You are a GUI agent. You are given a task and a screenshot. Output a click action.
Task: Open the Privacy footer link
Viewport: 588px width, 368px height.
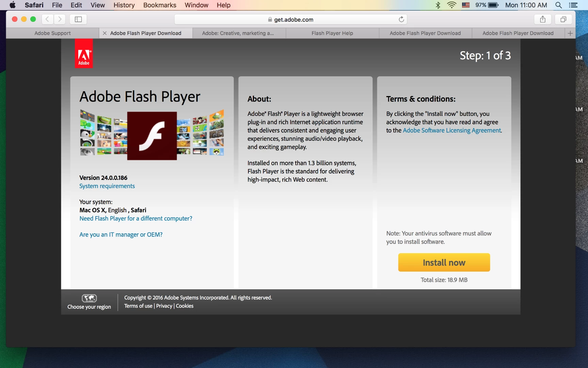pyautogui.click(x=164, y=306)
